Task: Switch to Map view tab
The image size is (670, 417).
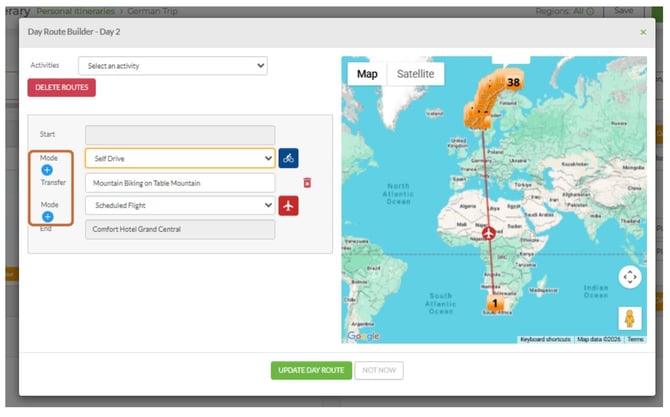Action: click(367, 74)
